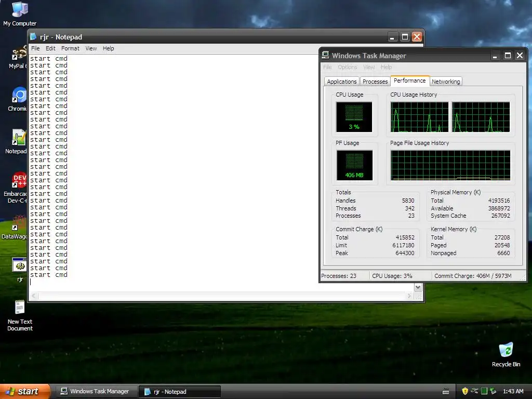Click the Task Manager title bar icon
Viewport: 532px width, 399px height.
click(x=325, y=55)
